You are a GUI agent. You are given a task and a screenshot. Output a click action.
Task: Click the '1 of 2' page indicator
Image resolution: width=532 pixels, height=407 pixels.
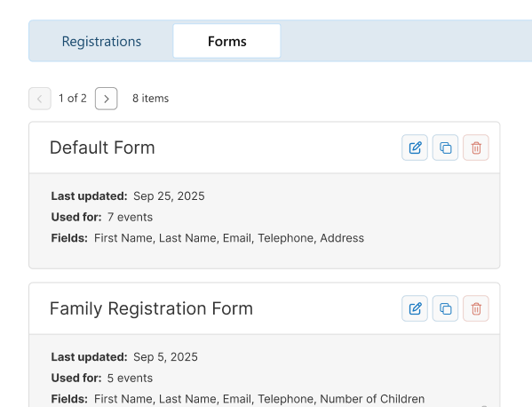(x=73, y=99)
